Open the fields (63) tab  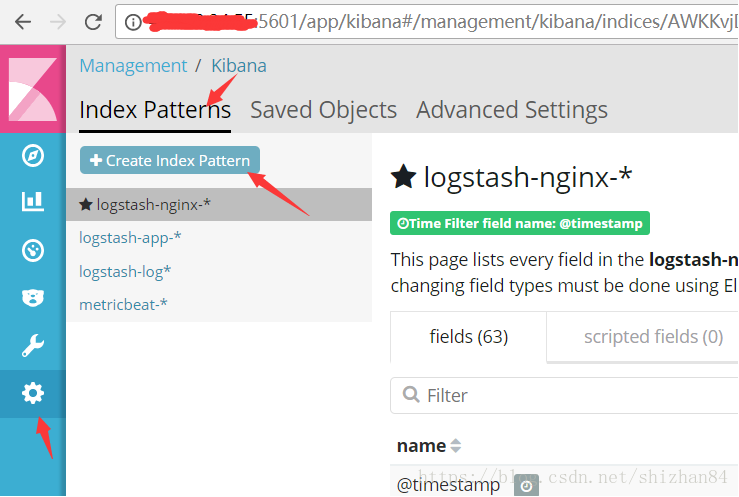coord(468,336)
